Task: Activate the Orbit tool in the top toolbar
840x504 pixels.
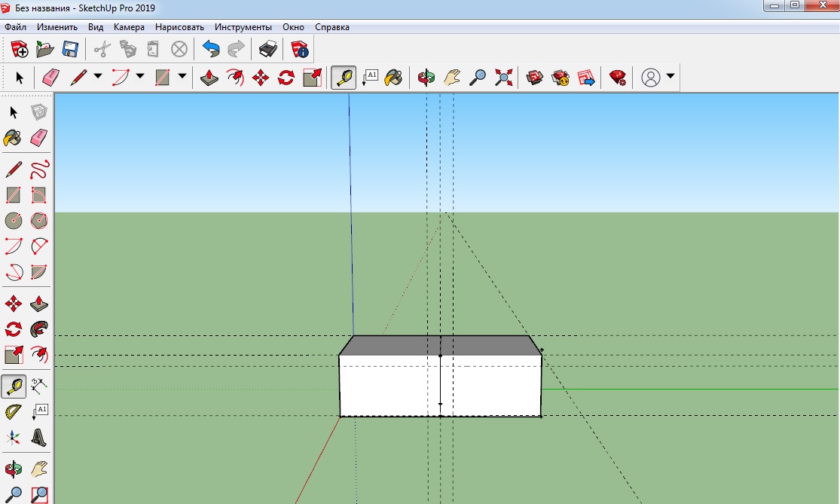Action: [x=426, y=78]
